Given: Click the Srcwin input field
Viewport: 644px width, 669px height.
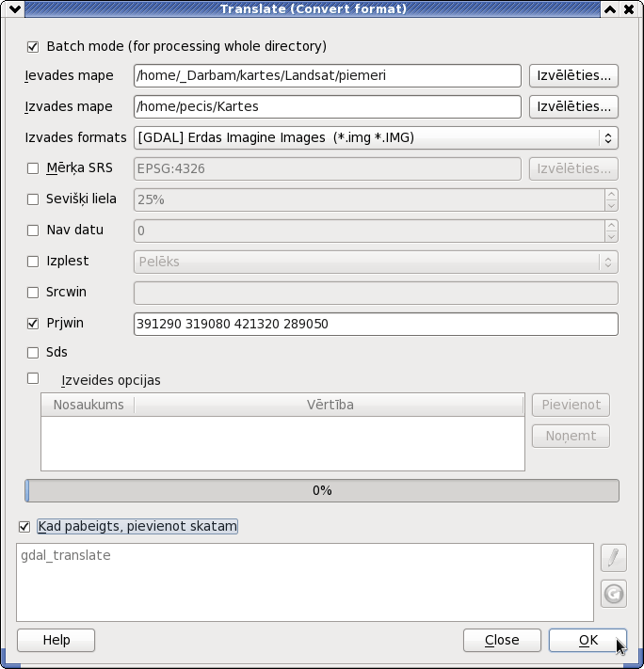Looking at the screenshot, I should (376, 293).
